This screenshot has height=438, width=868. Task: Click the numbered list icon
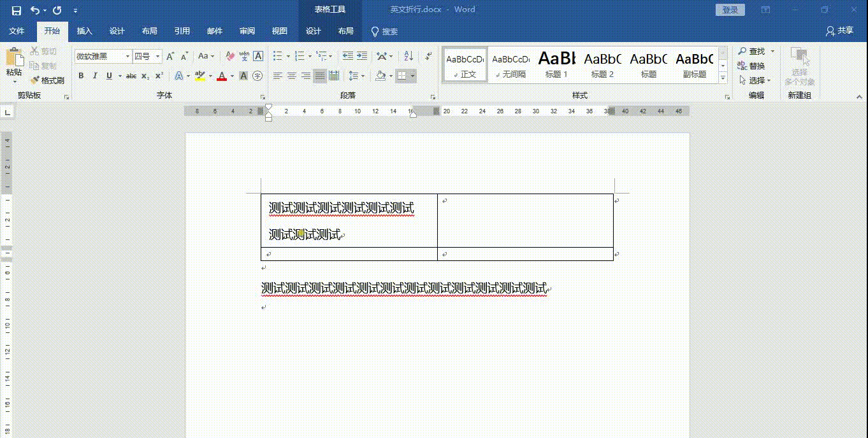pyautogui.click(x=300, y=57)
